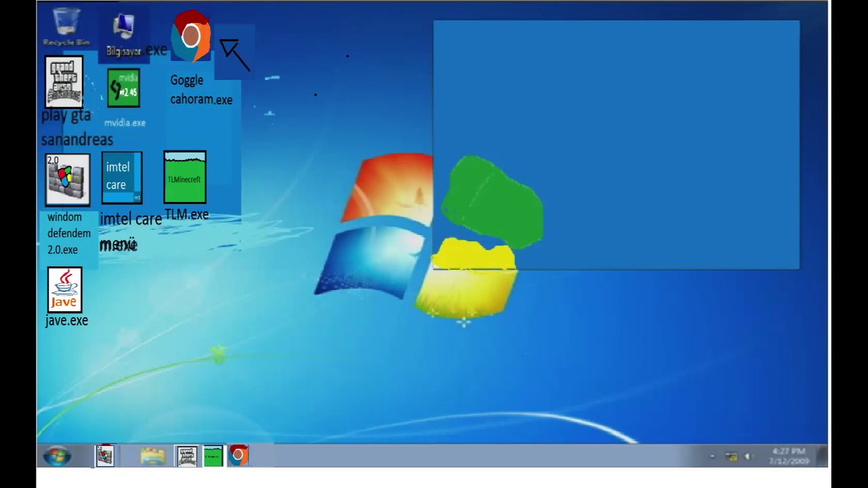The image size is (868, 488).
Task: Expand hidden system tray icons
Action: (x=713, y=455)
